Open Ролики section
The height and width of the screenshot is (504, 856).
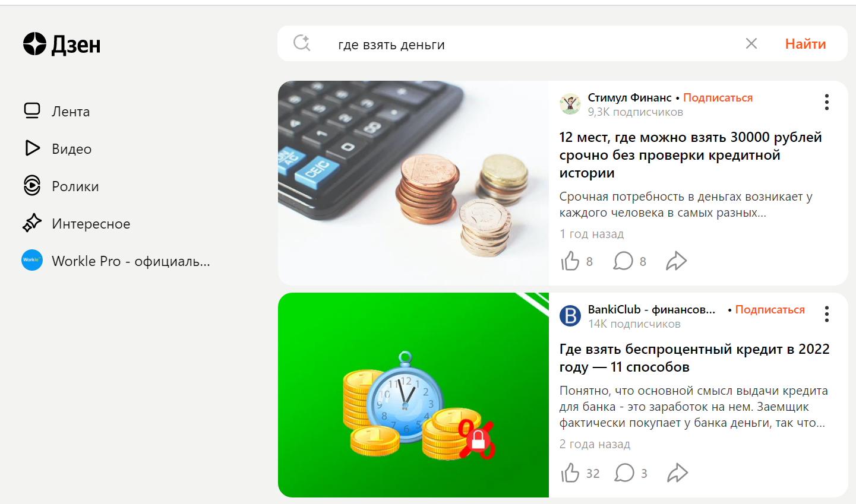point(61,186)
